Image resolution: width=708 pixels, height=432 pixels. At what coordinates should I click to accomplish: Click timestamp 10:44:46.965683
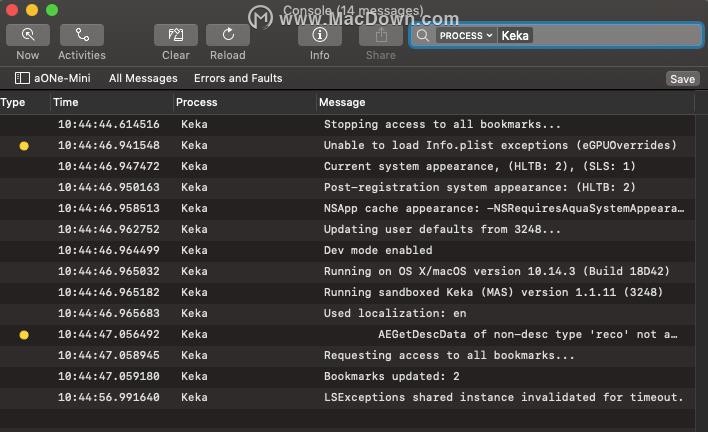tap(109, 313)
